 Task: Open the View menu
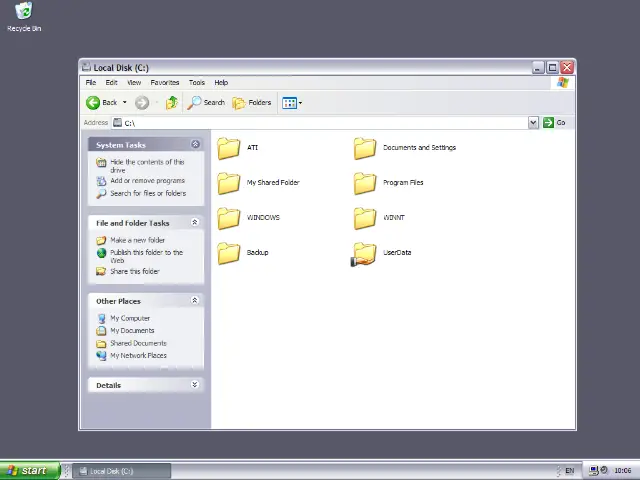pyautogui.click(x=134, y=82)
